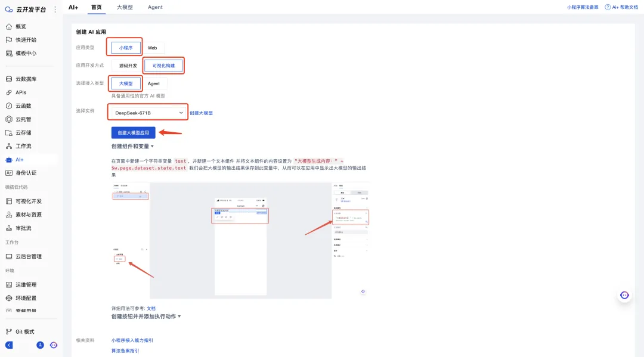Select Web as the application type

click(153, 48)
